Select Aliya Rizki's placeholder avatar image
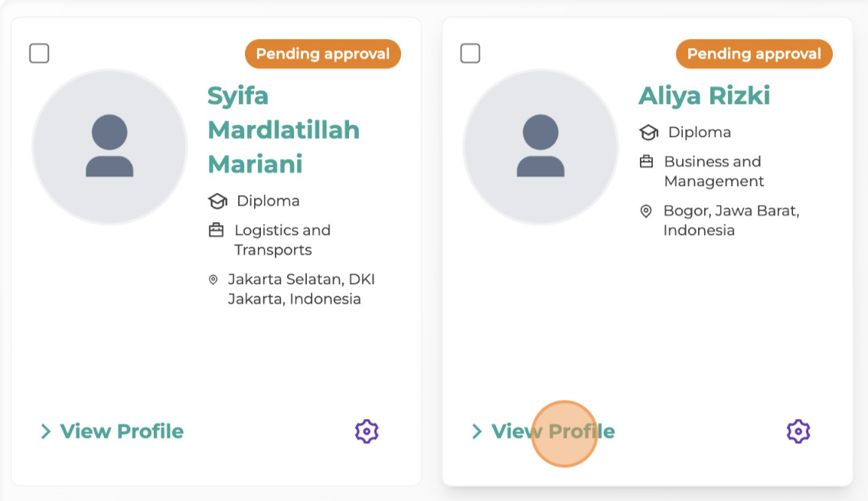Viewport: 868px width, 501px height. 541,147
